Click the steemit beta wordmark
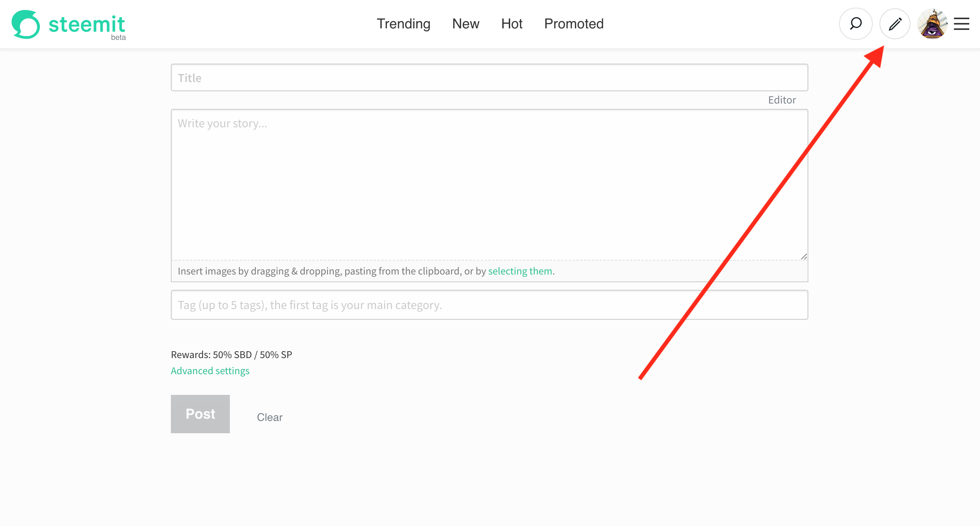 tap(87, 27)
